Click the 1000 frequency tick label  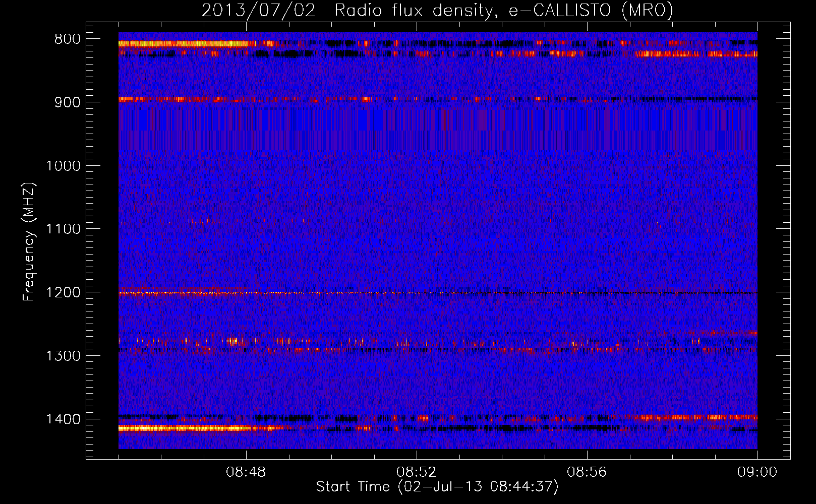(63, 166)
